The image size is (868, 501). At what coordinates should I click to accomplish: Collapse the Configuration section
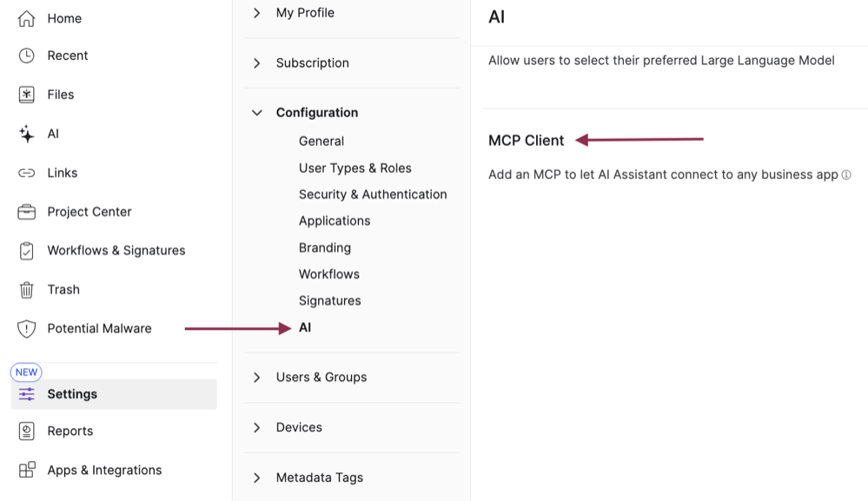[256, 112]
